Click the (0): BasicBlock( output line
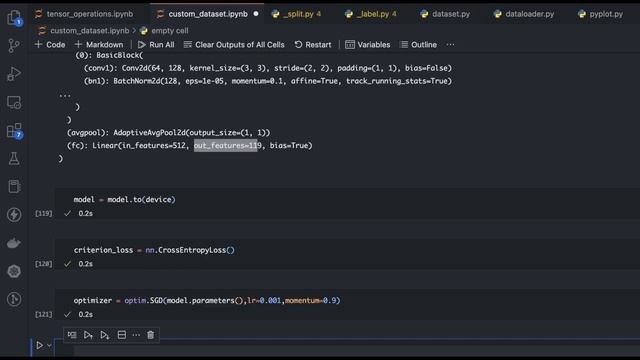 (109, 55)
